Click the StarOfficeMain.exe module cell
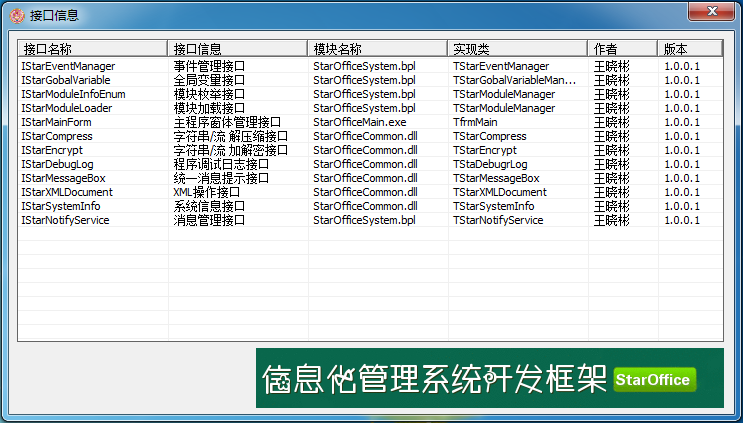 coord(360,122)
